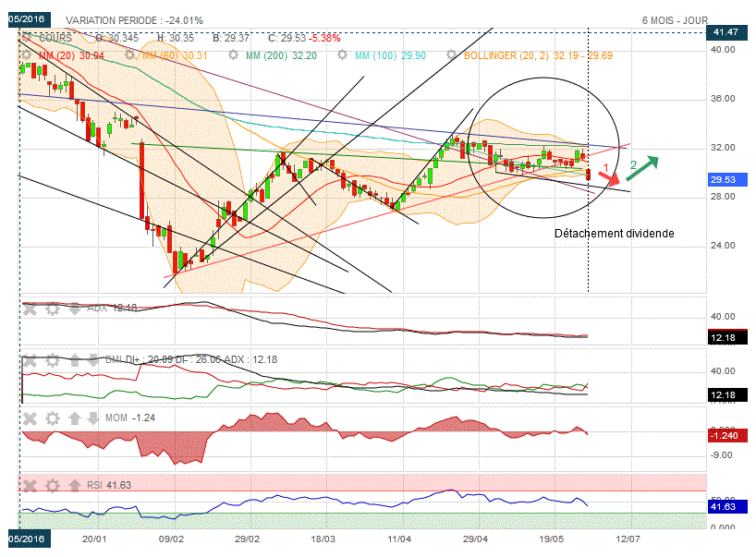Open the COURS price settings gear
This screenshot has height=557, width=756.
[x=26, y=37]
